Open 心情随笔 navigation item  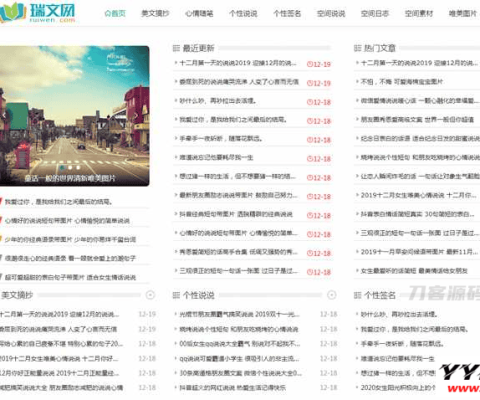click(x=199, y=13)
